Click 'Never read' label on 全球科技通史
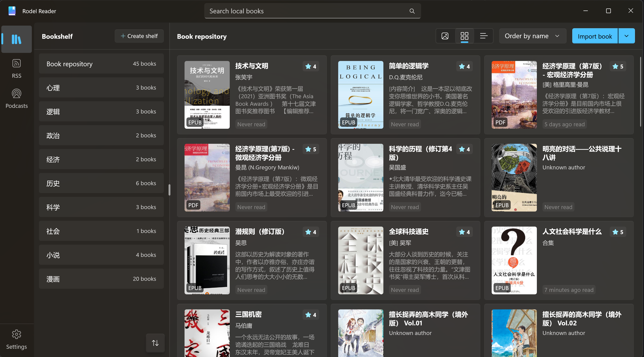Screen dimensions: 644x357 405,290
